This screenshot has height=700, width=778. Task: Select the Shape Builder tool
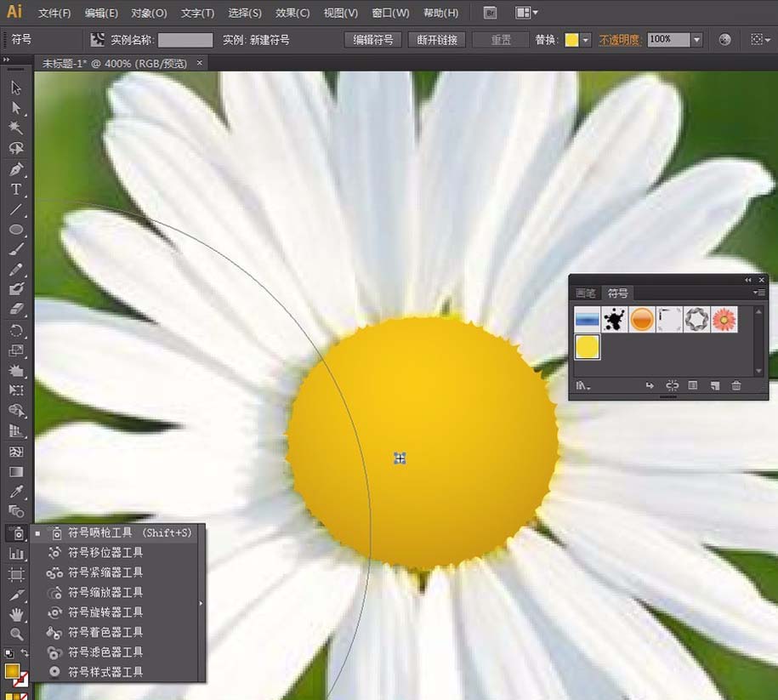pos(16,411)
